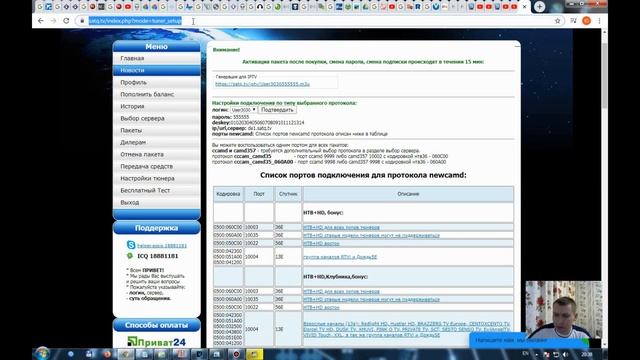Click the НТВ+HD,Клубника,бонус group heading
Image resolution: width=640 pixels, height=360 pixels.
tap(336, 277)
